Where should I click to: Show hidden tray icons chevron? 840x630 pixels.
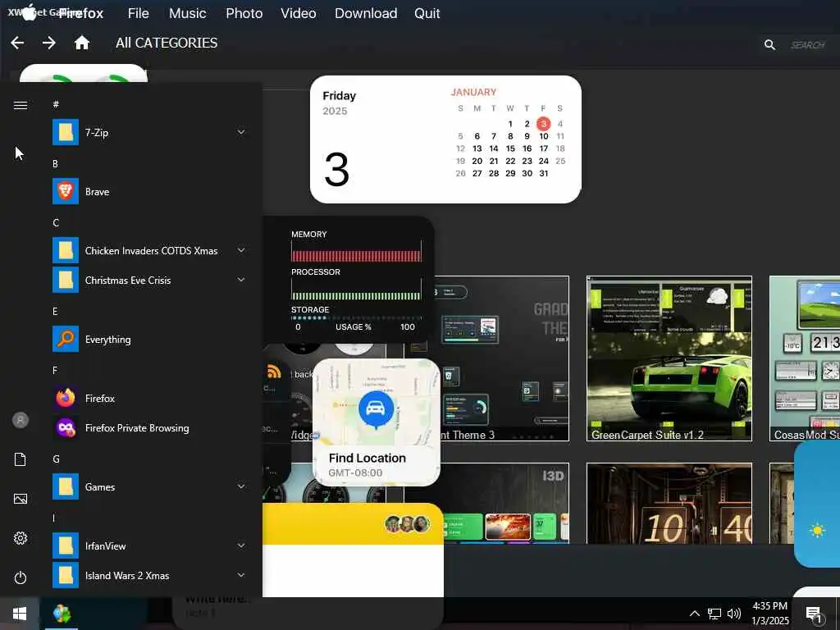694,614
